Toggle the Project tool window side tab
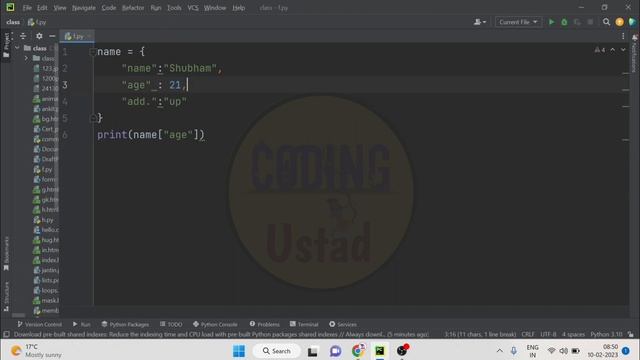 pyautogui.click(x=6, y=46)
